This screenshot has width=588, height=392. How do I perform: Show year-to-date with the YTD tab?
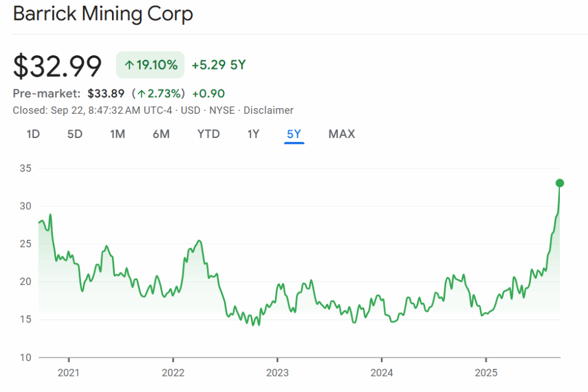[208, 134]
